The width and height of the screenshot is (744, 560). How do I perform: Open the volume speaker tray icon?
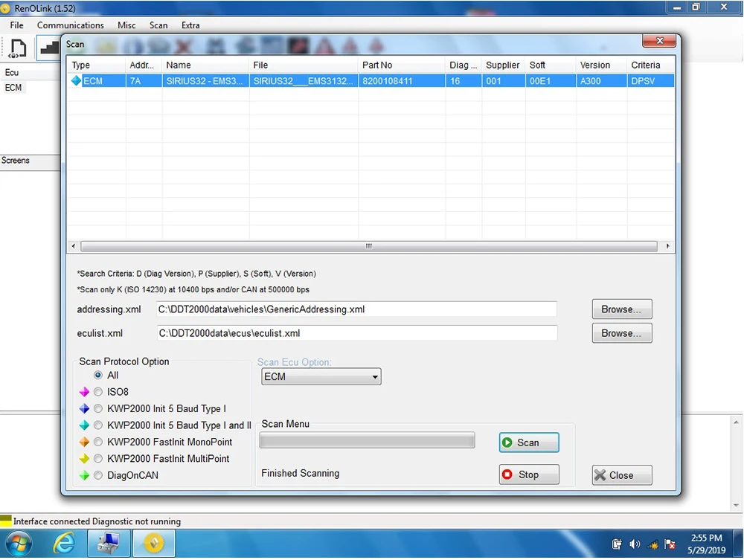click(x=635, y=544)
